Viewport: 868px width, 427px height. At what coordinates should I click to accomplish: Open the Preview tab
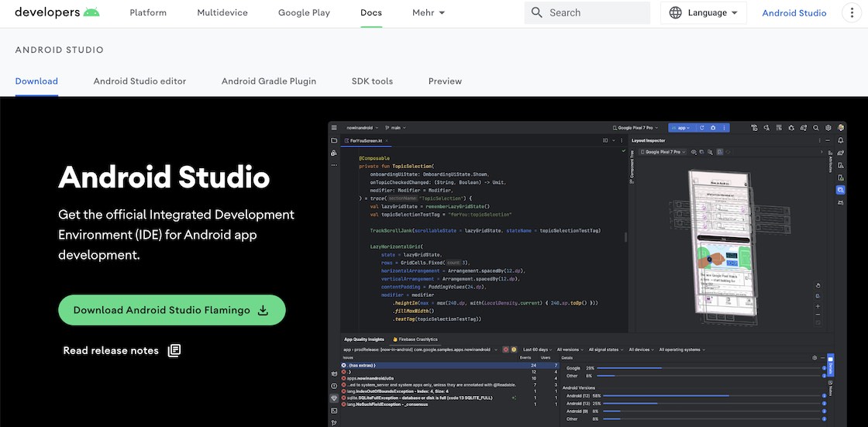[x=445, y=81]
